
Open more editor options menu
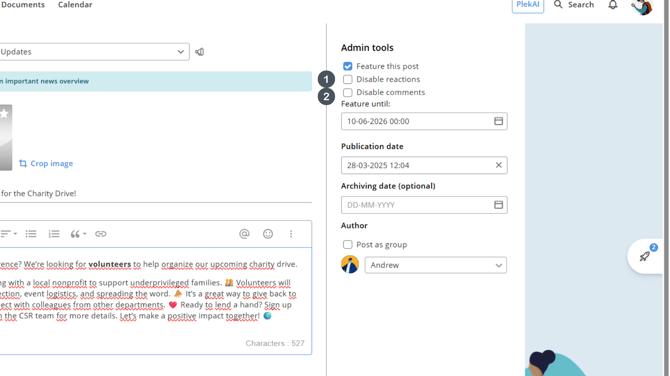(x=291, y=234)
